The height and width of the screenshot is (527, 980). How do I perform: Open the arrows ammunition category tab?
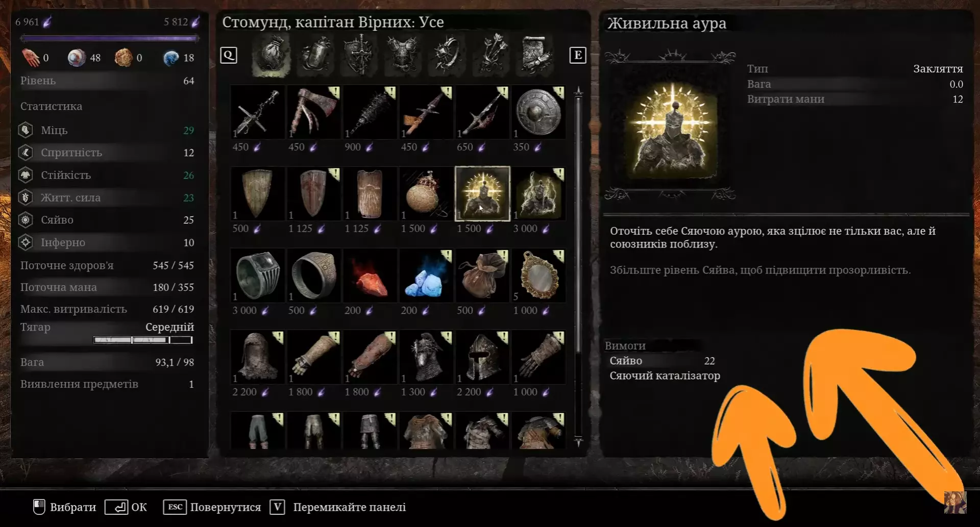click(494, 55)
